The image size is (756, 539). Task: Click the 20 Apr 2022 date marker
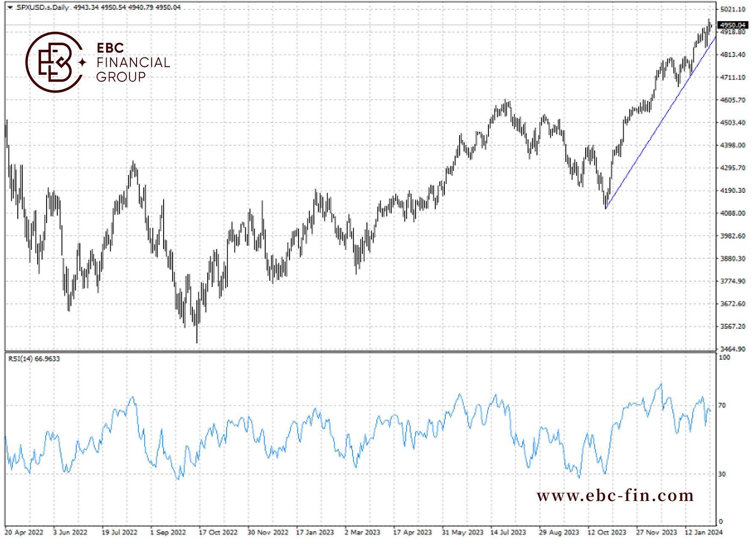click(x=24, y=532)
